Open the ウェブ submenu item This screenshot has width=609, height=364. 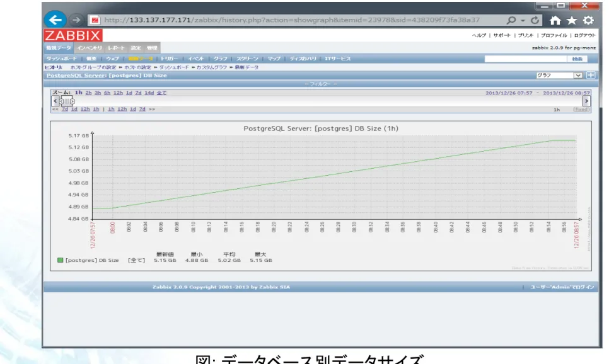click(x=112, y=59)
